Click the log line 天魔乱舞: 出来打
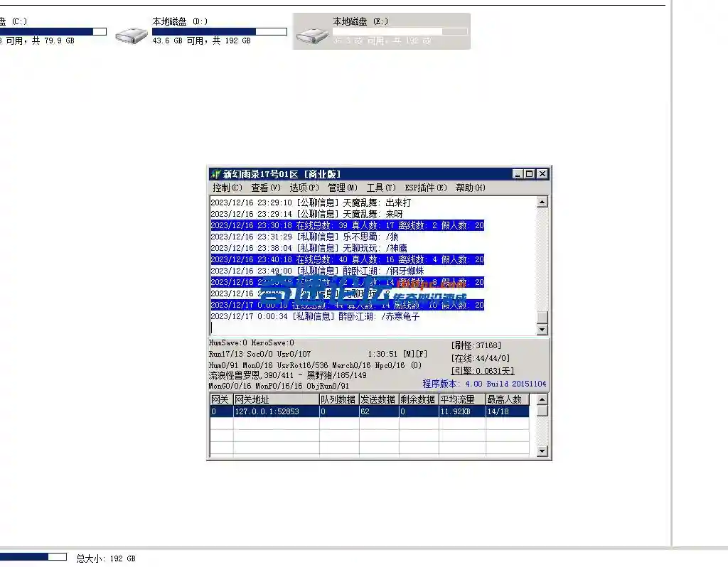This screenshot has width=728, height=567. pyautogui.click(x=311, y=202)
